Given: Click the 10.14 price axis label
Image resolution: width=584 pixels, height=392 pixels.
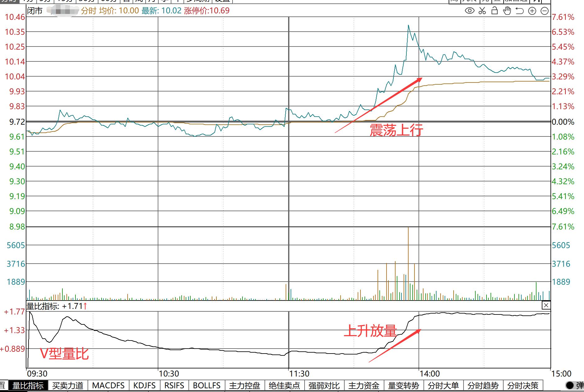Looking at the screenshot, I should pos(15,62).
